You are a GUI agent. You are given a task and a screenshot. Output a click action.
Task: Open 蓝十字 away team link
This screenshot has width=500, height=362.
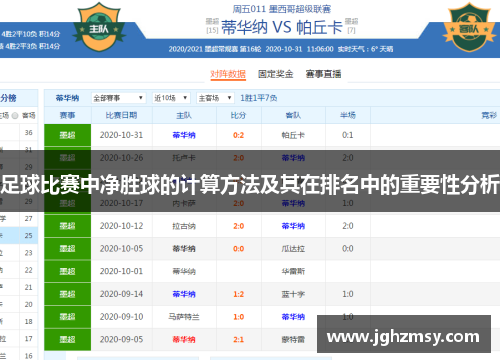point(293,294)
